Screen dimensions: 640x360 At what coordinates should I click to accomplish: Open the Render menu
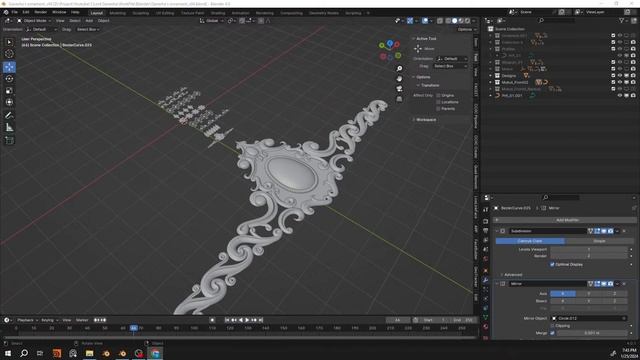(40, 13)
